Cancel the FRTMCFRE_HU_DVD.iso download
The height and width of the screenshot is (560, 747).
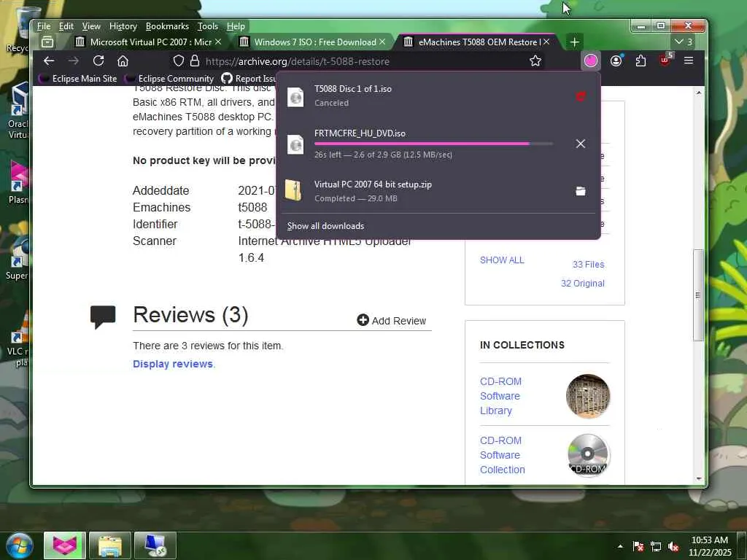580,144
